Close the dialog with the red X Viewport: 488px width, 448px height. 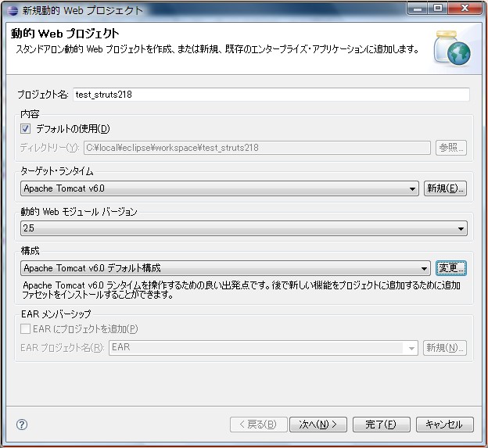click(465, 9)
